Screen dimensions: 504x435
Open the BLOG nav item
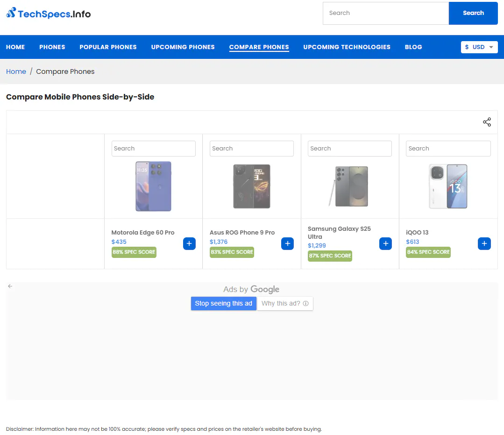pyautogui.click(x=413, y=47)
